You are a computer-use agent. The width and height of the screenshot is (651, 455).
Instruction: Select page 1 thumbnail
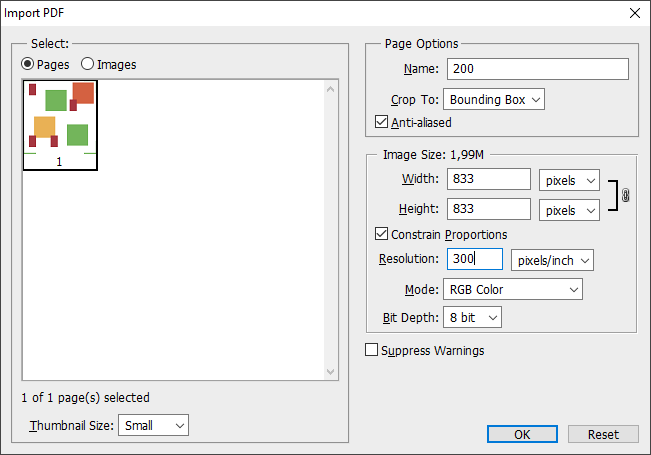tap(60, 123)
